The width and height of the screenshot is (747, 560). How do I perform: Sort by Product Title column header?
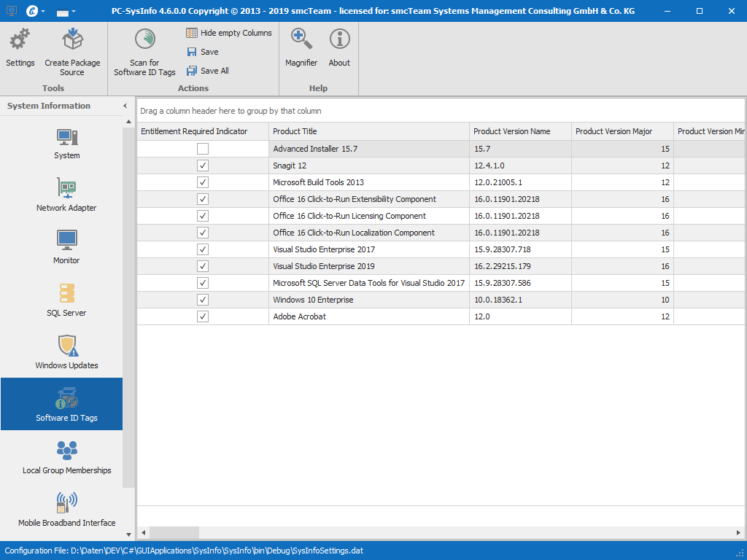coord(368,131)
